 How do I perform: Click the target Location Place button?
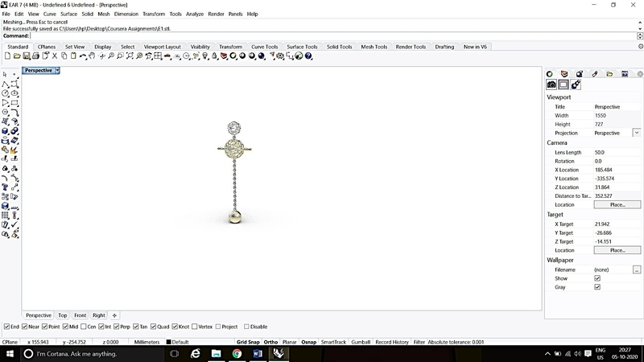(617, 250)
